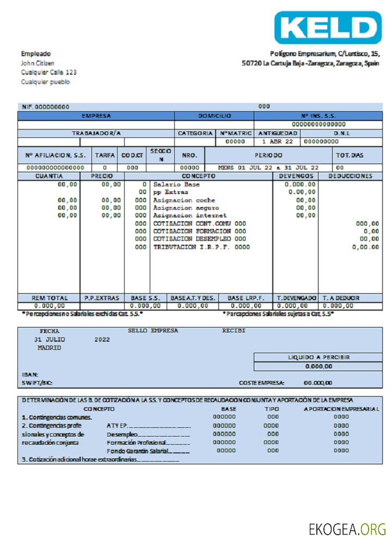Click the KELD company logo
The image size is (392, 545).
[328, 28]
